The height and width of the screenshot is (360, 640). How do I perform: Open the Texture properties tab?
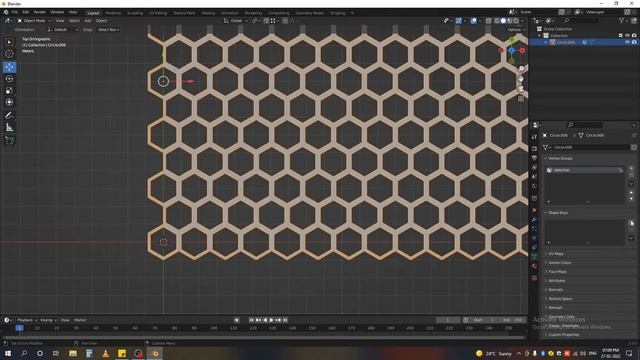click(x=534, y=278)
